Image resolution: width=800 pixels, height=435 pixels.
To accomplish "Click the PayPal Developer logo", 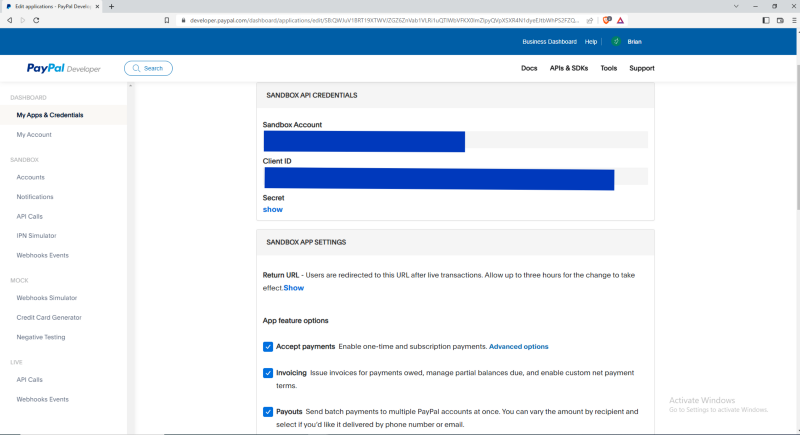I will [64, 68].
